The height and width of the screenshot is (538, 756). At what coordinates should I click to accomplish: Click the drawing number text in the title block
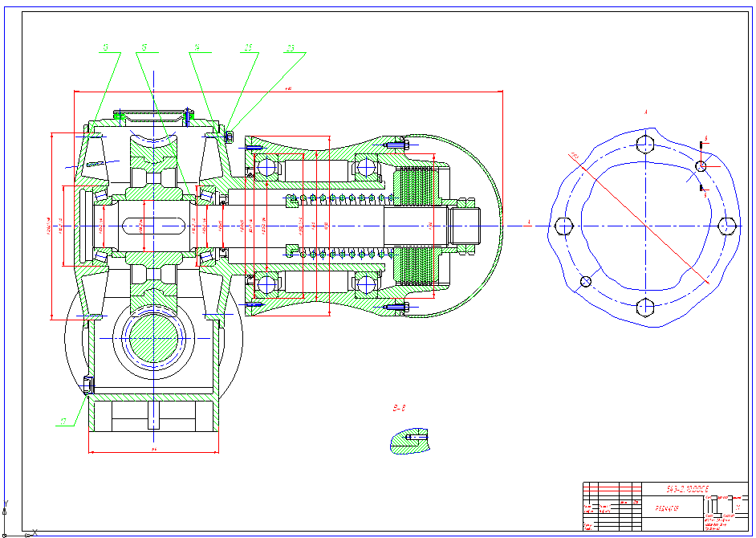[x=687, y=489]
